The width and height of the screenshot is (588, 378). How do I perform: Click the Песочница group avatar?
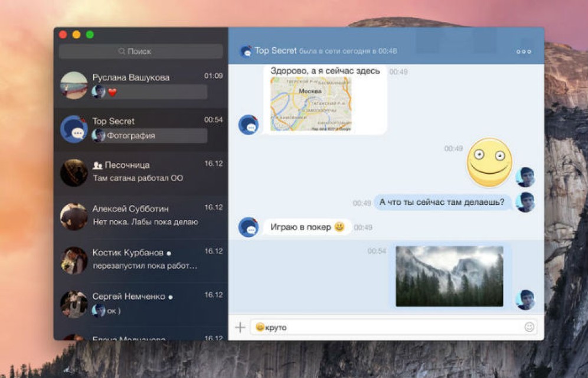pos(74,172)
